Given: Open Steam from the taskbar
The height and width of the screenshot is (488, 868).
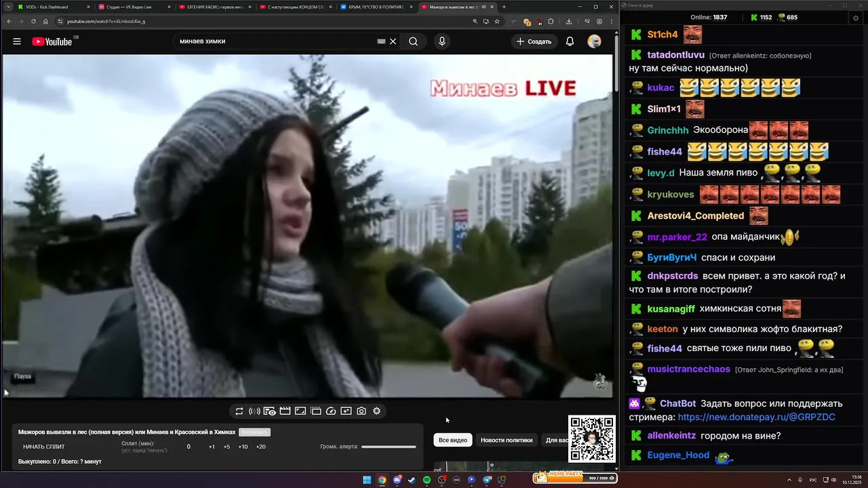Looking at the screenshot, I should [412, 480].
